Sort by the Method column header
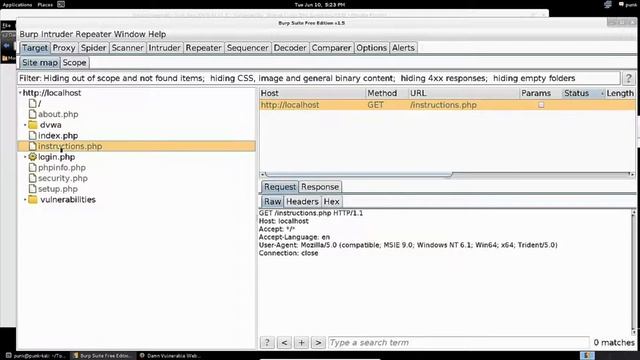Screen dimensions: 640x360 (x=387, y=93)
